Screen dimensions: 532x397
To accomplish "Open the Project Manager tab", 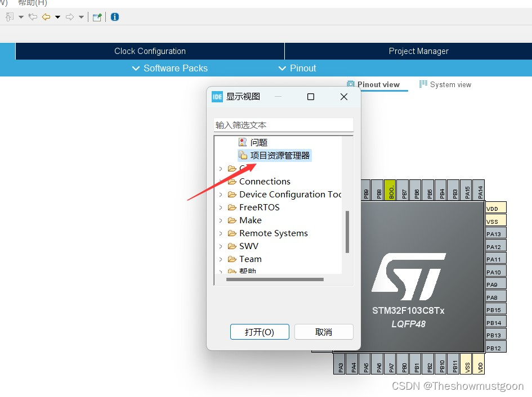I will (x=419, y=51).
